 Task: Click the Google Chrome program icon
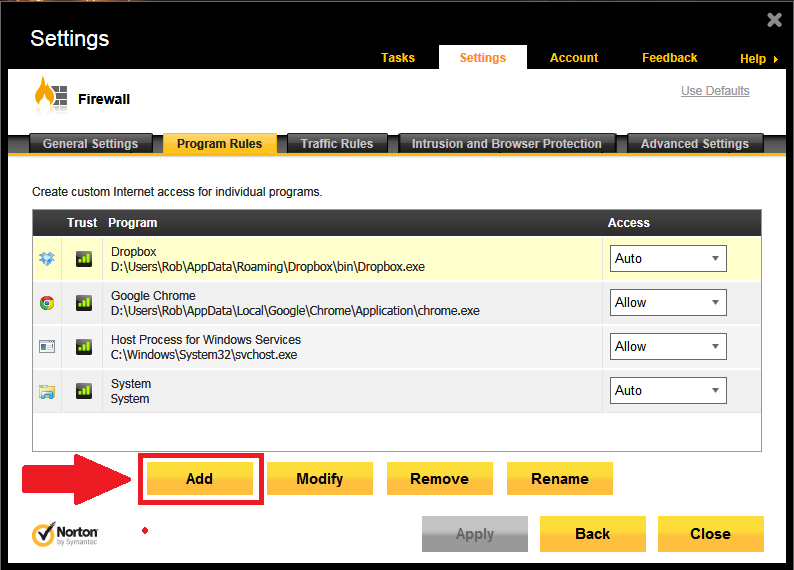click(47, 303)
